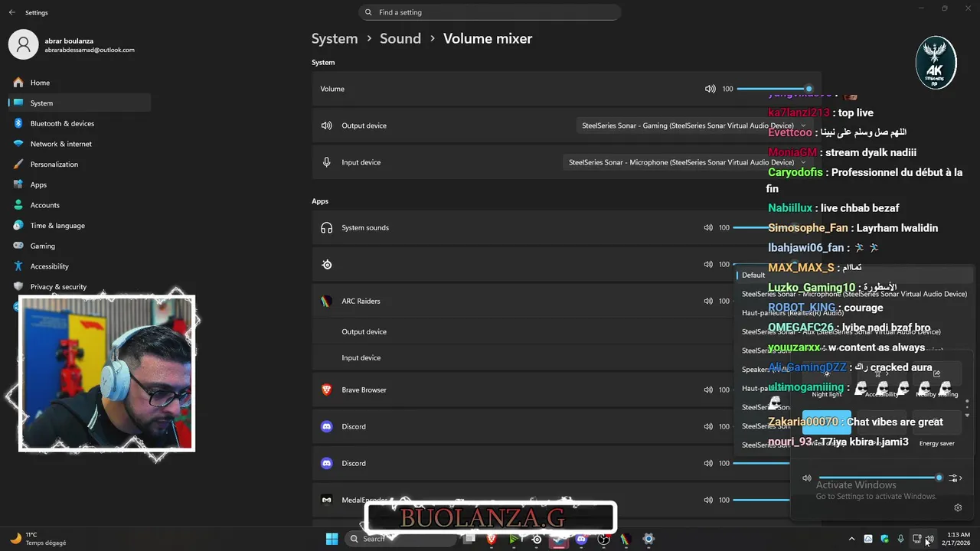
Task: Mute ARC Raiders using its speaker icon
Action: pyautogui.click(x=708, y=301)
